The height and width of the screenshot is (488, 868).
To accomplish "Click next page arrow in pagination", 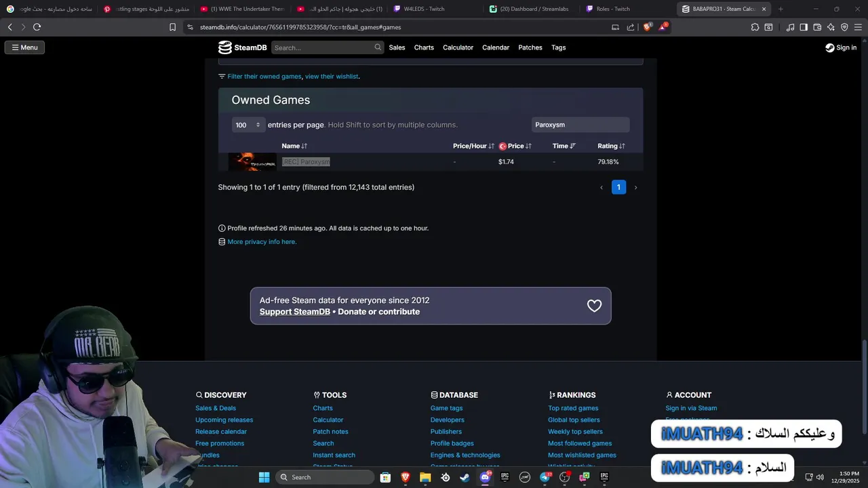I will click(x=635, y=188).
